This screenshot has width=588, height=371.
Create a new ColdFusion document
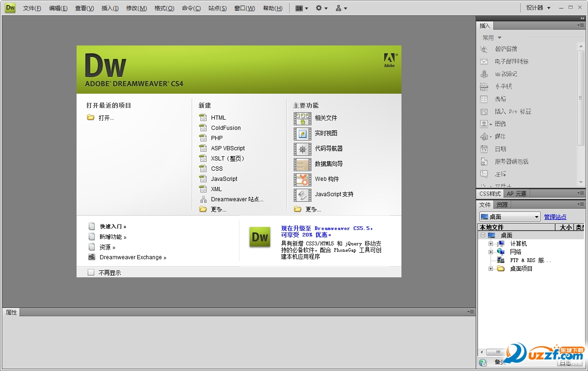click(226, 128)
